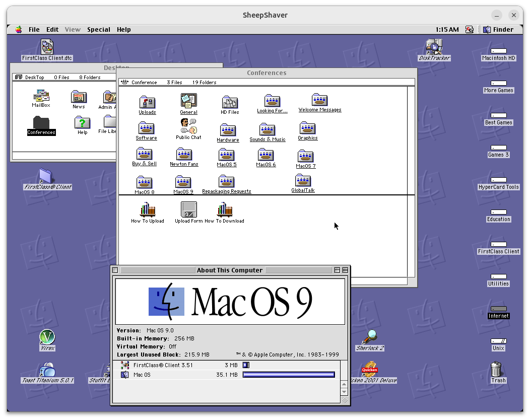The image size is (530, 420).
Task: Open the Apple menu
Action: [x=19, y=30]
